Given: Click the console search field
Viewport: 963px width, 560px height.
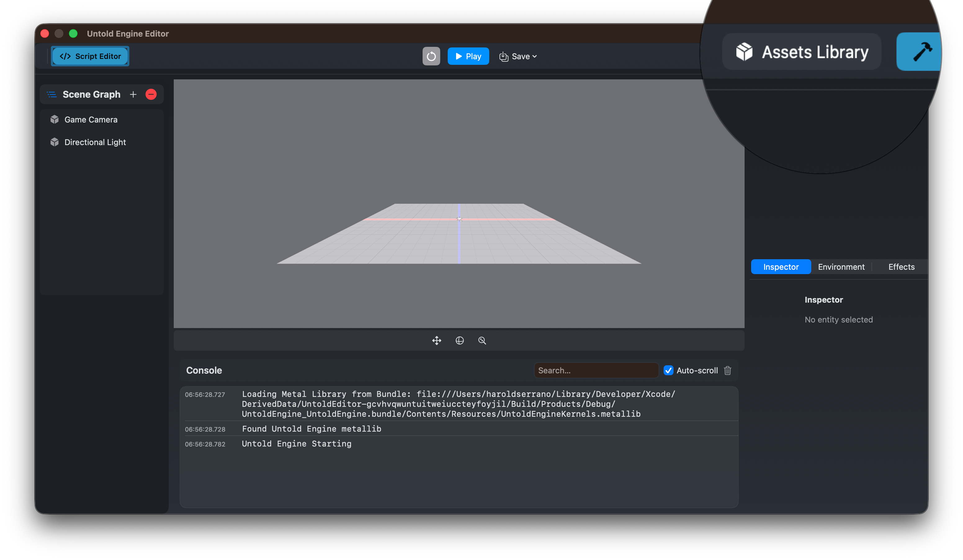Looking at the screenshot, I should click(x=596, y=370).
